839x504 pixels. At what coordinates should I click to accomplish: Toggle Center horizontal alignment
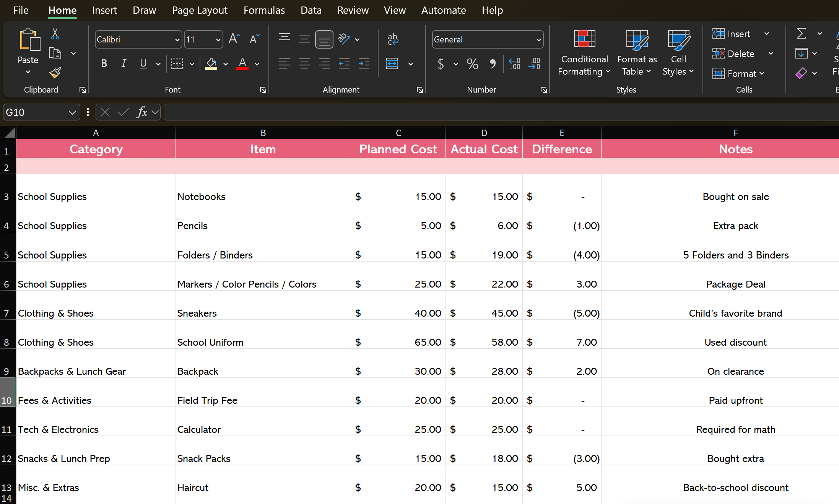click(x=304, y=63)
